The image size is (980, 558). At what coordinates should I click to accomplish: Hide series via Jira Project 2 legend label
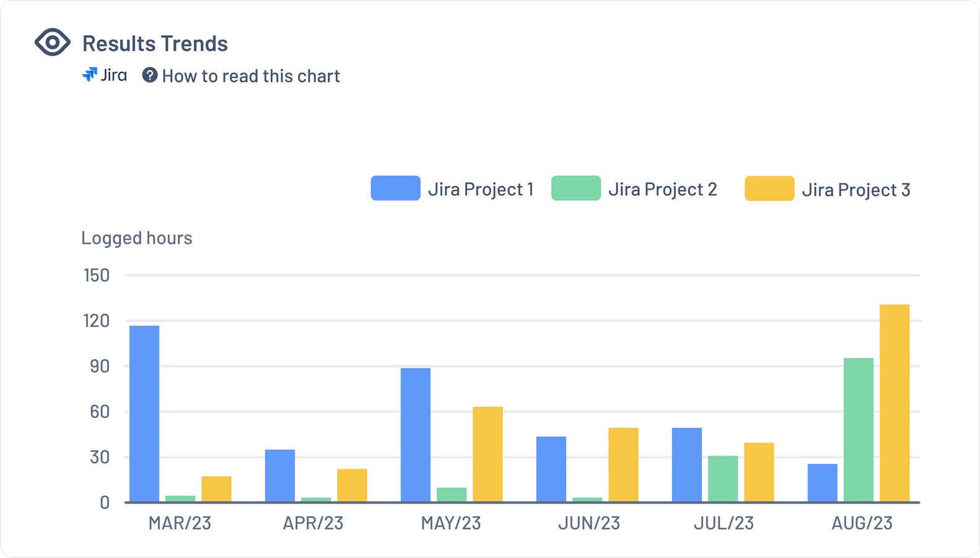point(663,189)
